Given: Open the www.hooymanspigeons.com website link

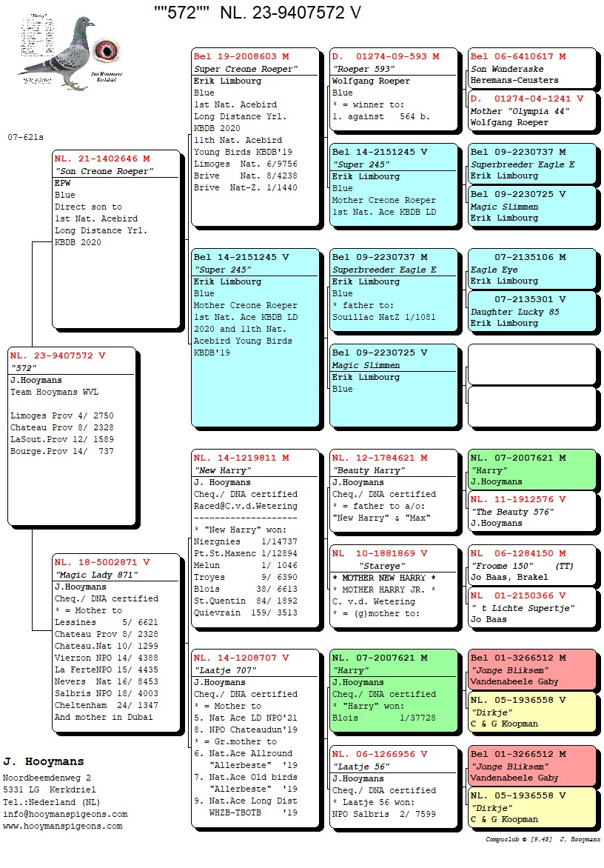Looking at the screenshot, I should tap(61, 826).
